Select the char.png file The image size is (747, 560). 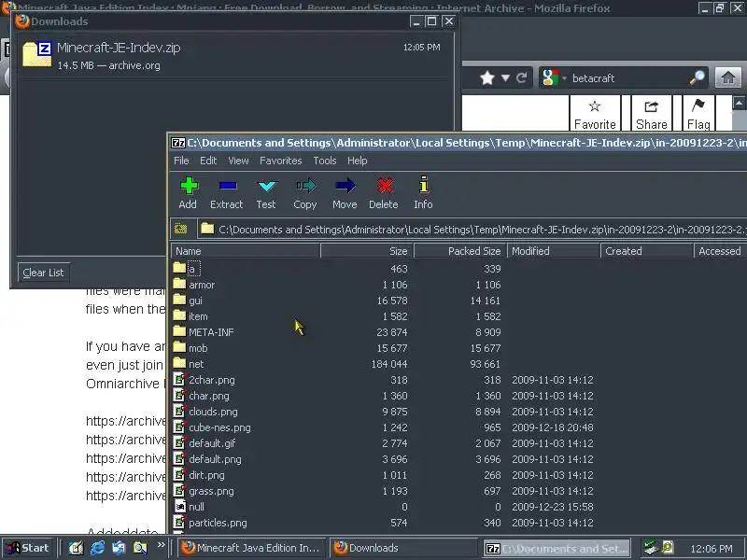(x=208, y=396)
